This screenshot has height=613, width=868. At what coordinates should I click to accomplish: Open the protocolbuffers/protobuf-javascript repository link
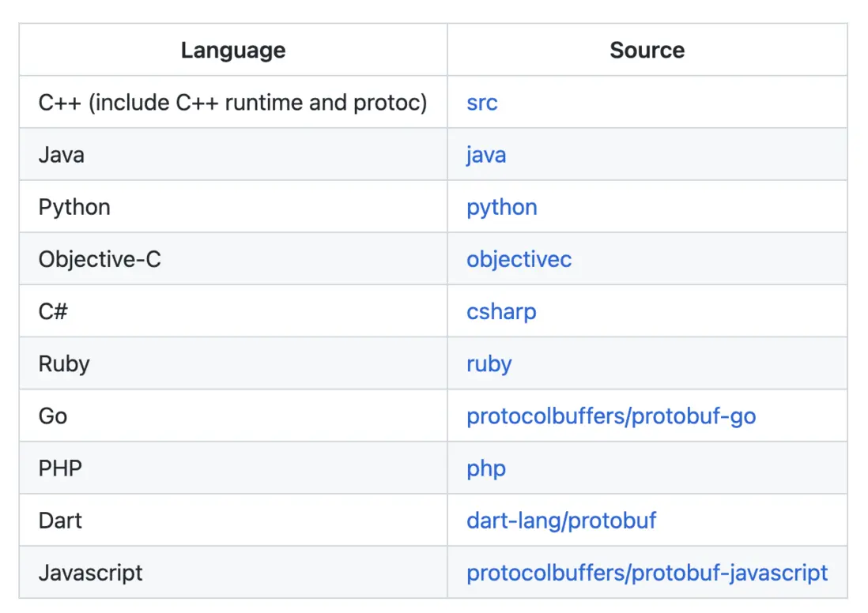(x=647, y=572)
